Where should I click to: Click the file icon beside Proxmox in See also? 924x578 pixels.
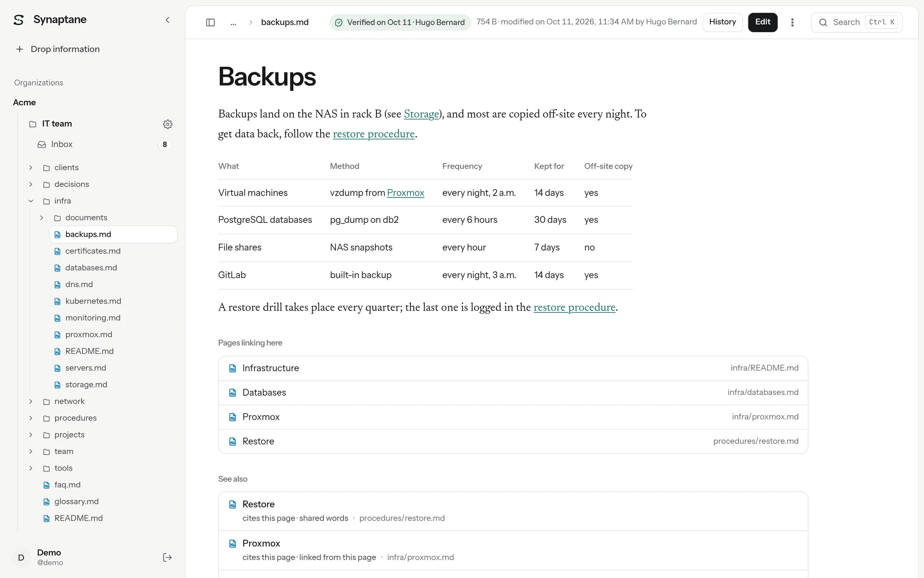pos(233,543)
